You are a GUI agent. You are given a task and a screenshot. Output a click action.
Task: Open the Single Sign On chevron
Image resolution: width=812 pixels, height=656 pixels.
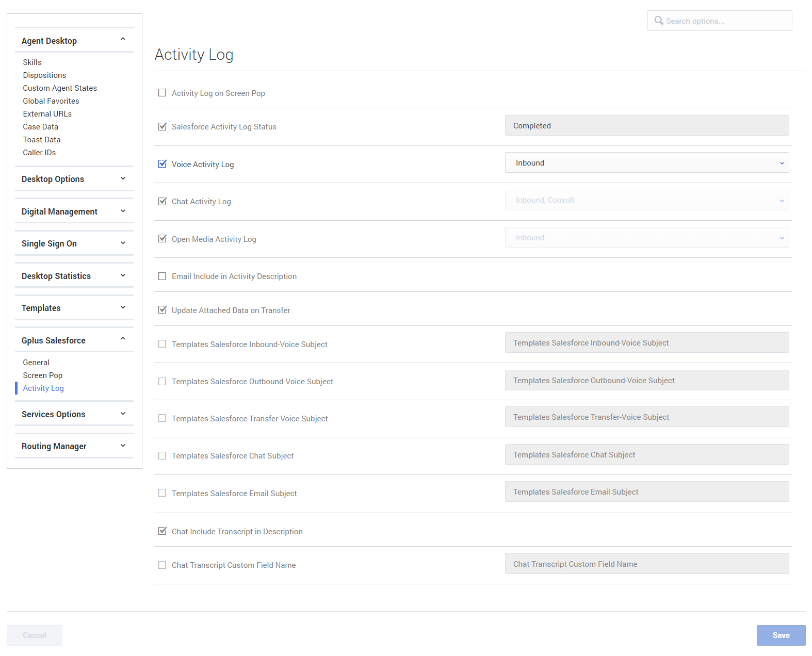click(x=123, y=243)
